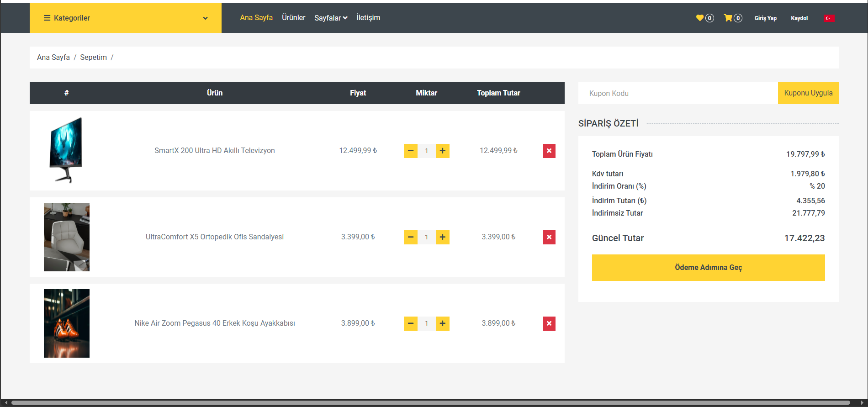
Task: Go to Ürünler menu item
Action: [x=293, y=18]
